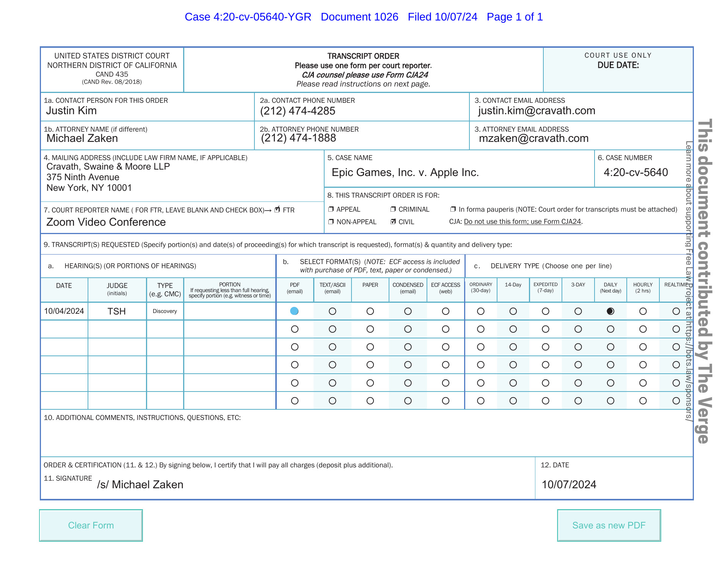728x563 pixels.
Task: Edit contact phone '(212) 474-4285'
Action: [362, 111]
